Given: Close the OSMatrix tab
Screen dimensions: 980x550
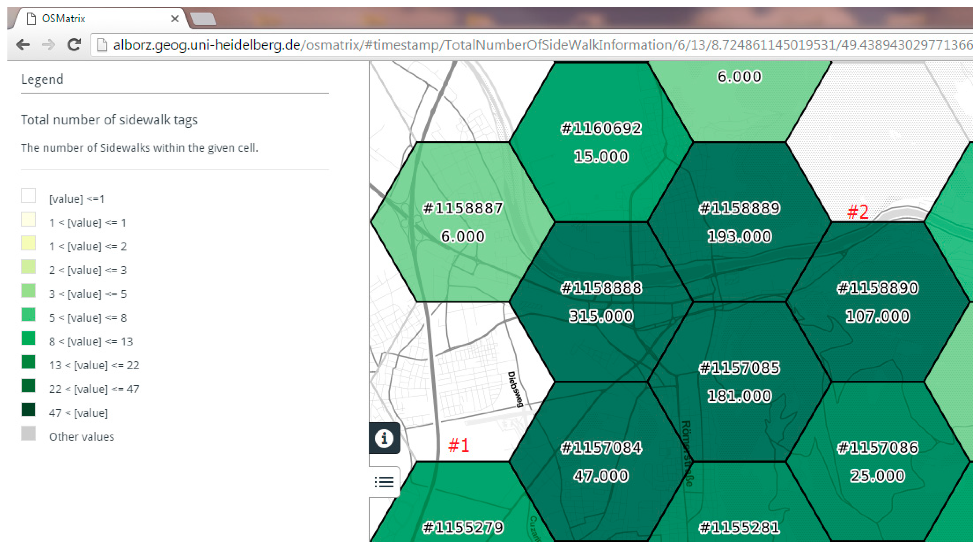Looking at the screenshot, I should tap(175, 19).
